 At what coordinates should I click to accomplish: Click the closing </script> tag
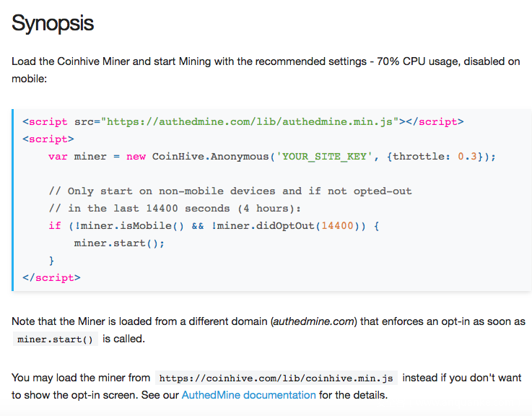click(51, 277)
